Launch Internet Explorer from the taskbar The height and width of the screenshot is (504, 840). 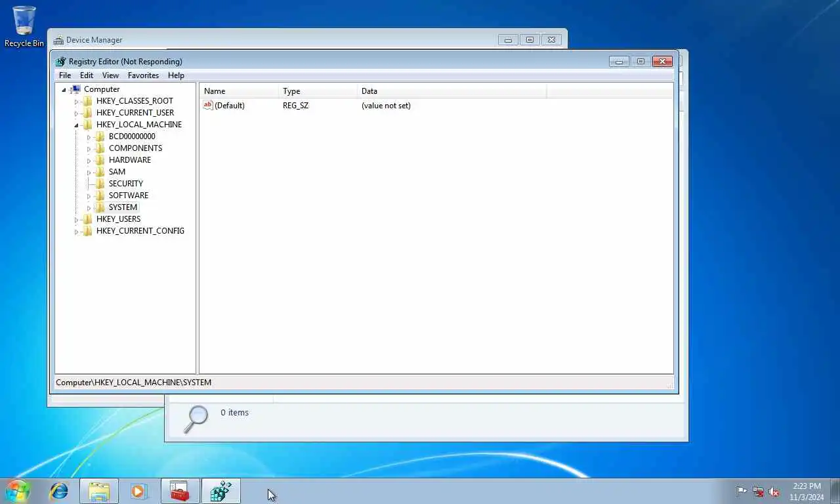(x=59, y=491)
